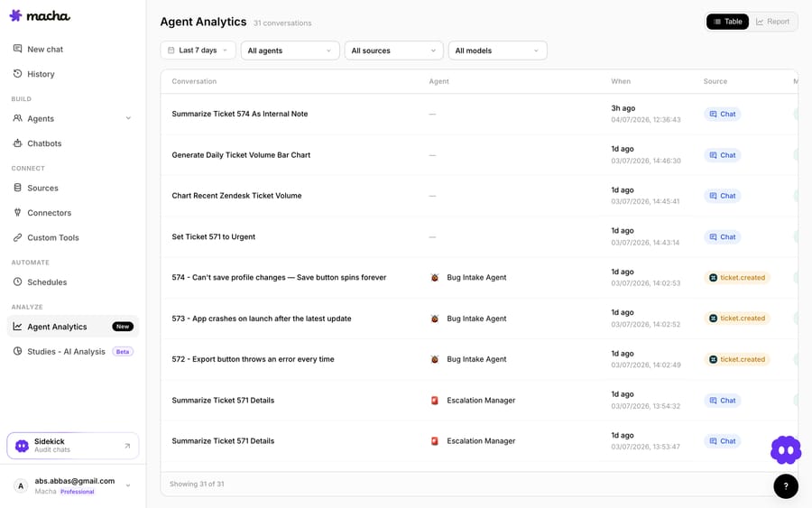Open Generate Daily Ticket Volume Bar Chart

point(241,155)
